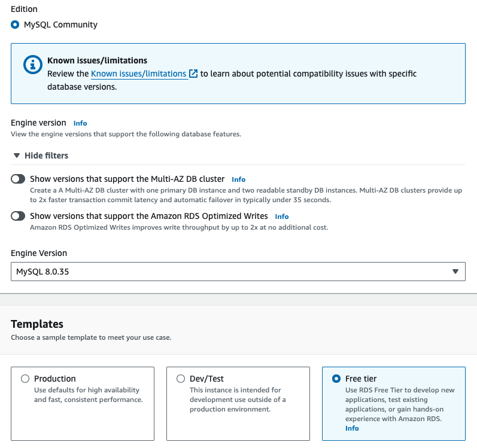Click the dropdown arrow of Engine Version
This screenshot has height=448, width=477.
click(x=455, y=272)
